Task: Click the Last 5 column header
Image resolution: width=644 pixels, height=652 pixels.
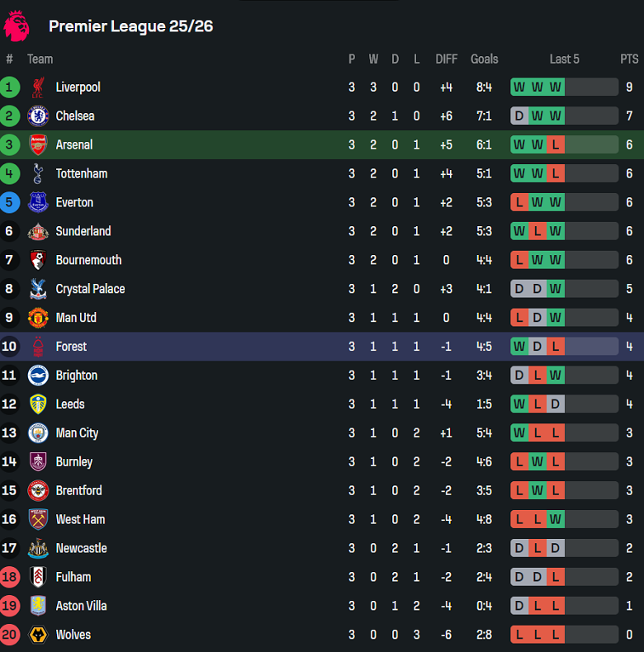Action: pyautogui.click(x=564, y=59)
